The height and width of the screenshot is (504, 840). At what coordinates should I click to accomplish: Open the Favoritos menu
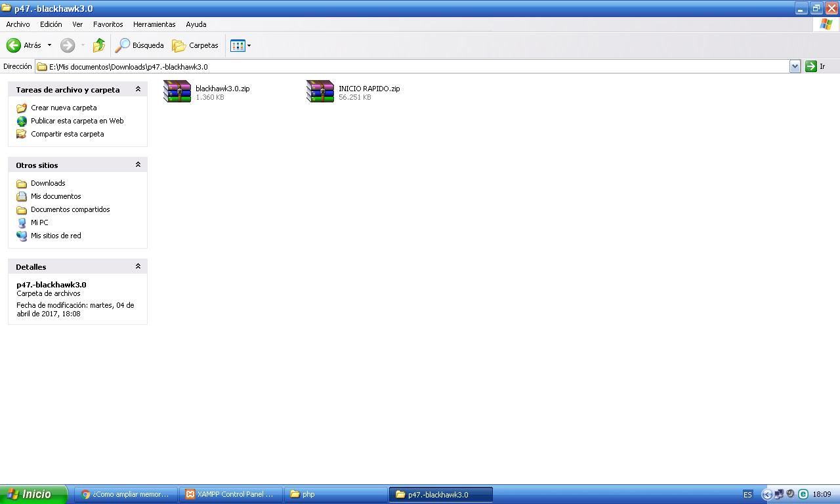[x=108, y=24]
